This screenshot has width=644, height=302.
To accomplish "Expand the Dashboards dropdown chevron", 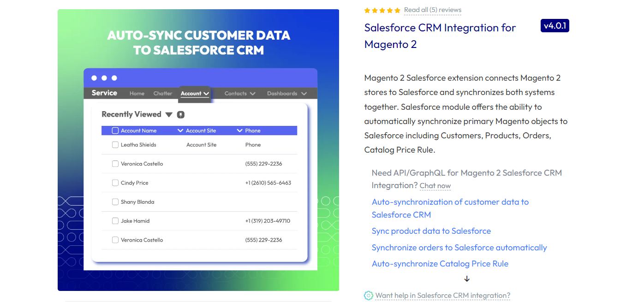I will tap(304, 93).
